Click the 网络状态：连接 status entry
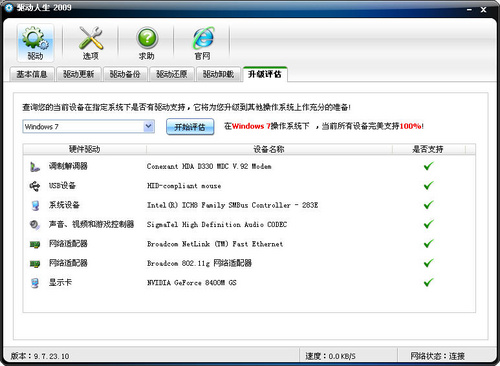500x366 pixels. (437, 356)
